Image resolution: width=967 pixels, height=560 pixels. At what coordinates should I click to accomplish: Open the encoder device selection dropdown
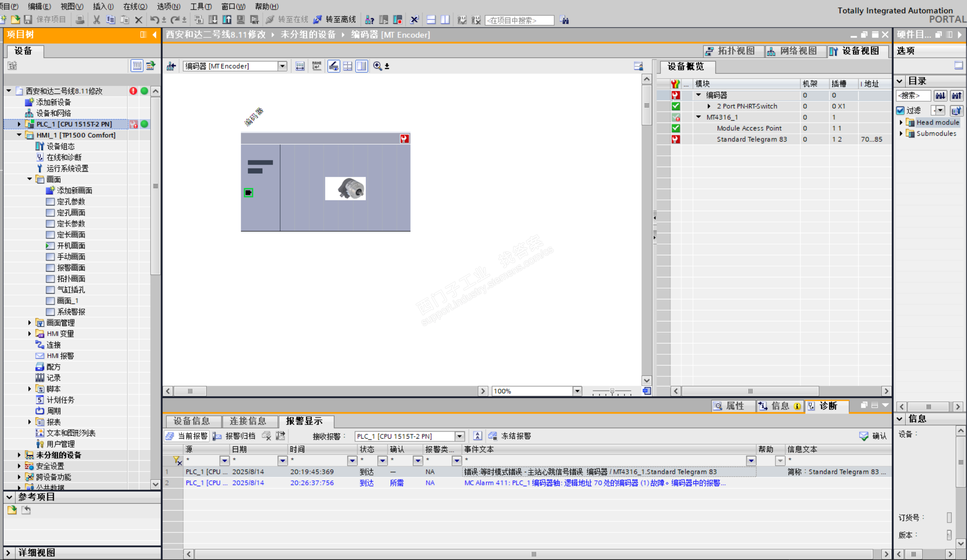(282, 66)
